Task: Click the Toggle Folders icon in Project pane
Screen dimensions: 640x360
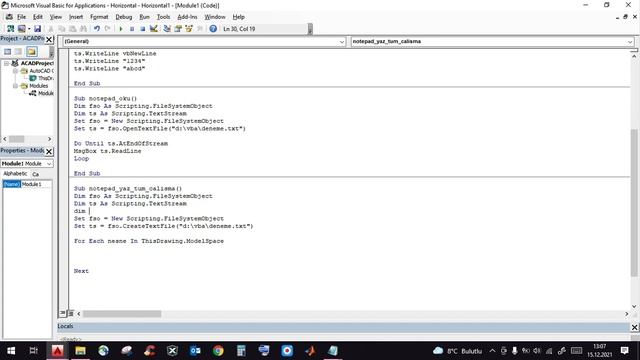Action: 32,51
